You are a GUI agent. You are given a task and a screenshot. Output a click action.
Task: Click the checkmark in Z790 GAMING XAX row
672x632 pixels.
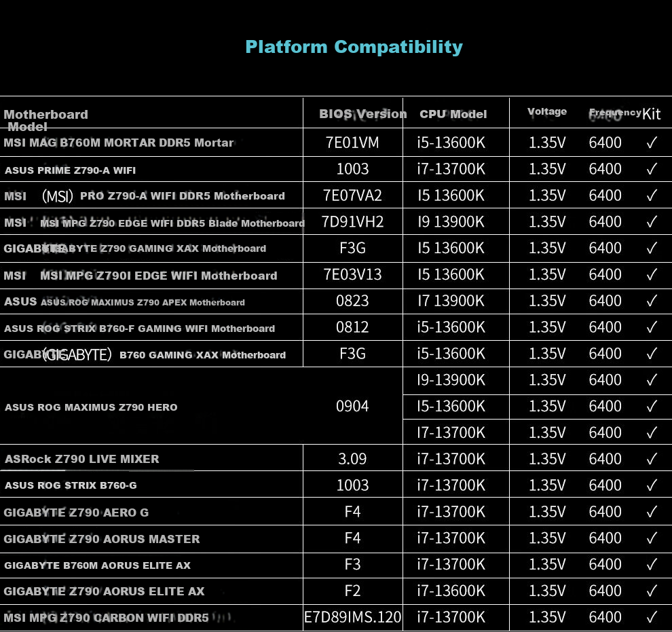652,248
